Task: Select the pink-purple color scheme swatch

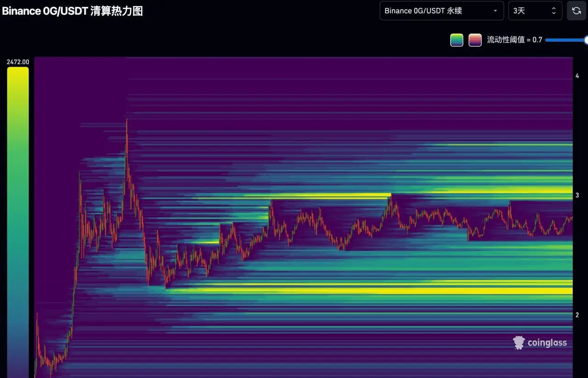Action: point(475,40)
